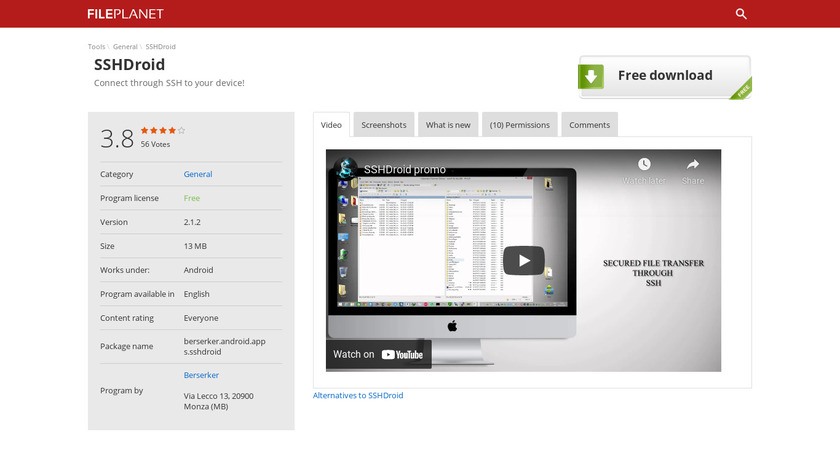Open Alternatives to SSHDroid link
The image size is (840, 472).
[x=358, y=395]
